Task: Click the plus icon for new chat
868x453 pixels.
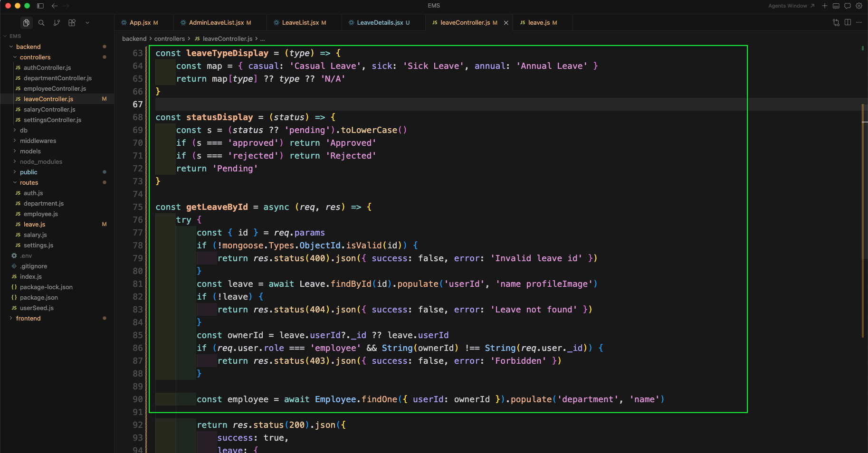Action: click(x=825, y=6)
